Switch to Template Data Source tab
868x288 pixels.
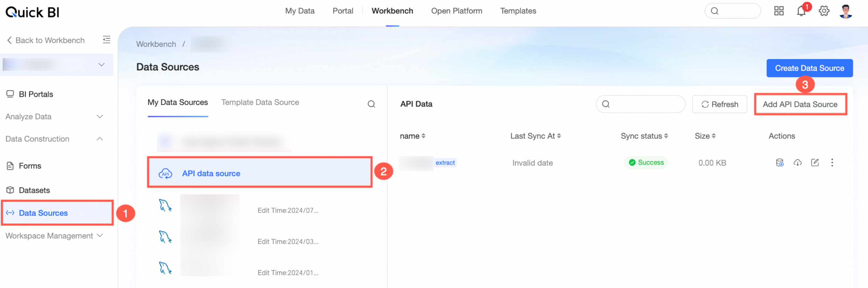coord(260,102)
